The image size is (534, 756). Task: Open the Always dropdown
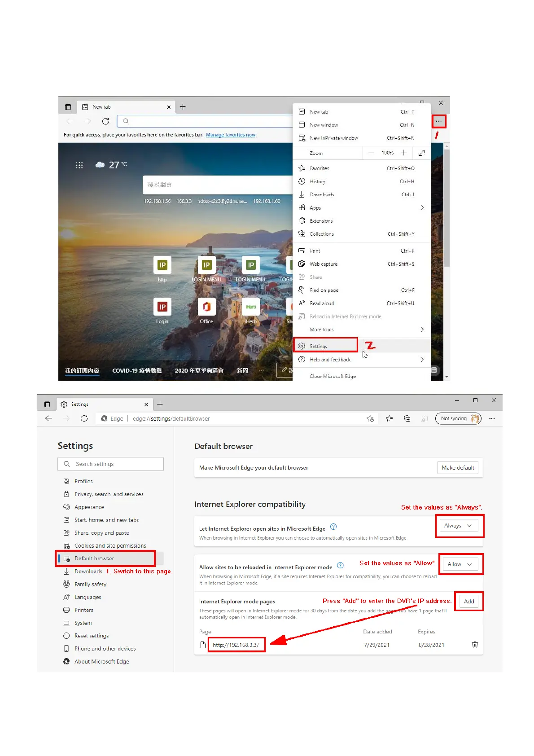coord(458,526)
